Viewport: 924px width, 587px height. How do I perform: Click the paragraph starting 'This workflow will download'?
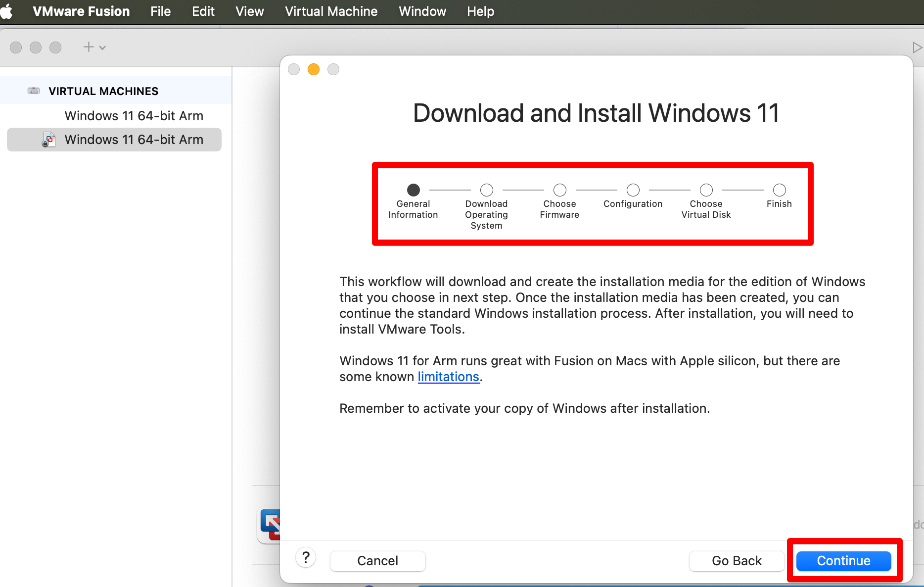[602, 305]
